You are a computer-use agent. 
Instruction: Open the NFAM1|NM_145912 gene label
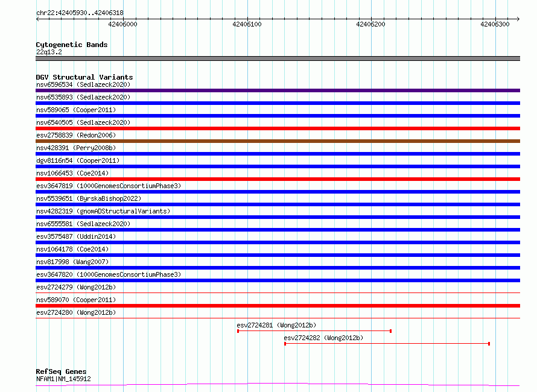coord(63,379)
